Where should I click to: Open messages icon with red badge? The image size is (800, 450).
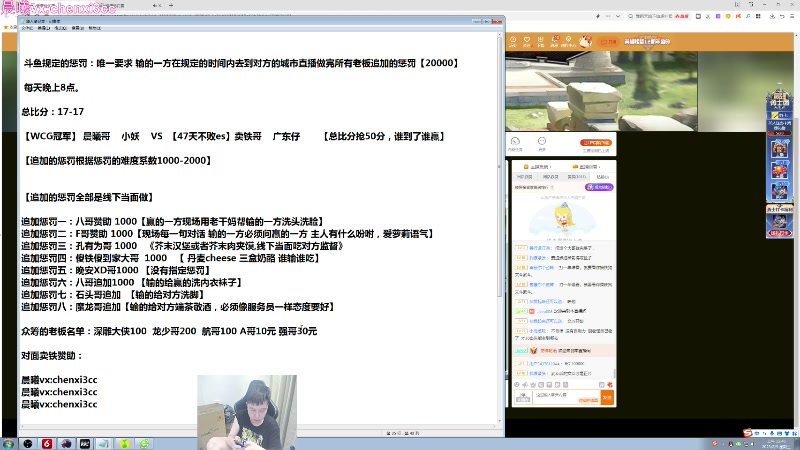pos(555,41)
